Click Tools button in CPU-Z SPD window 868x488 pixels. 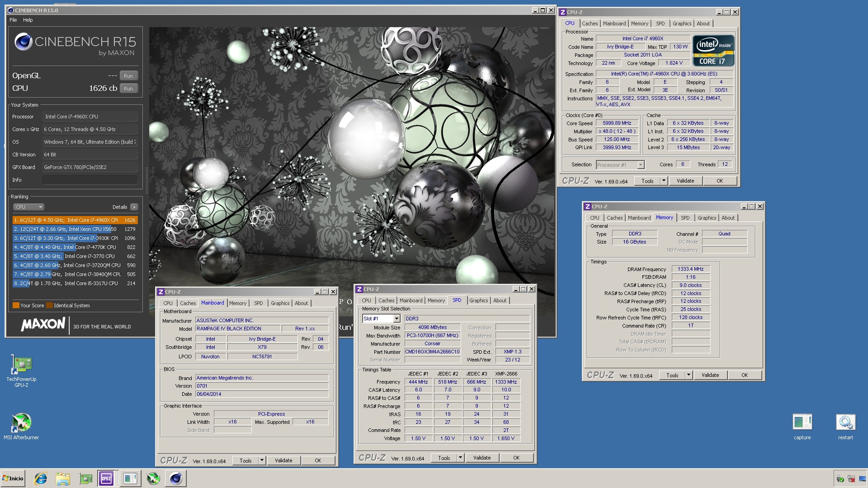click(444, 458)
